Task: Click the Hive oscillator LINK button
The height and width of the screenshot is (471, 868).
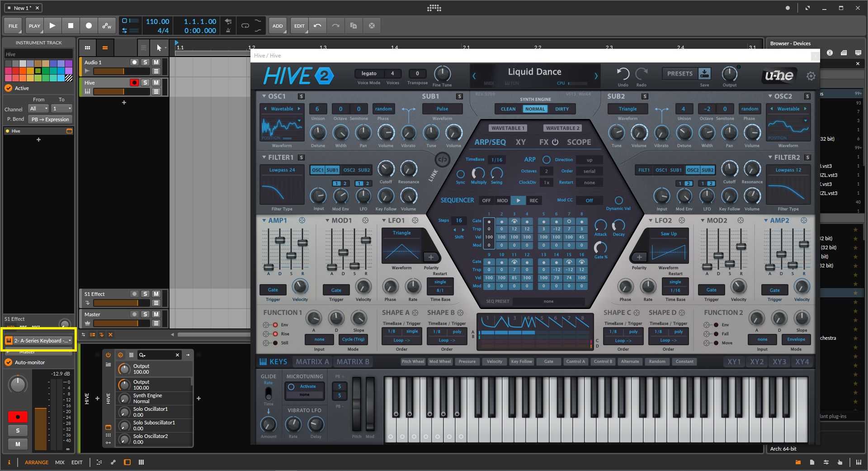Action: [443, 159]
